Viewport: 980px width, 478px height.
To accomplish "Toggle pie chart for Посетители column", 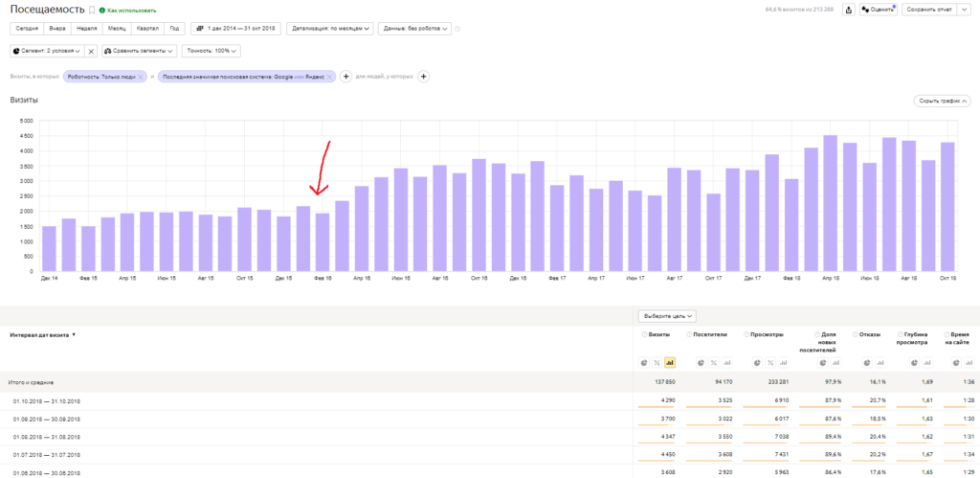I will point(701,363).
